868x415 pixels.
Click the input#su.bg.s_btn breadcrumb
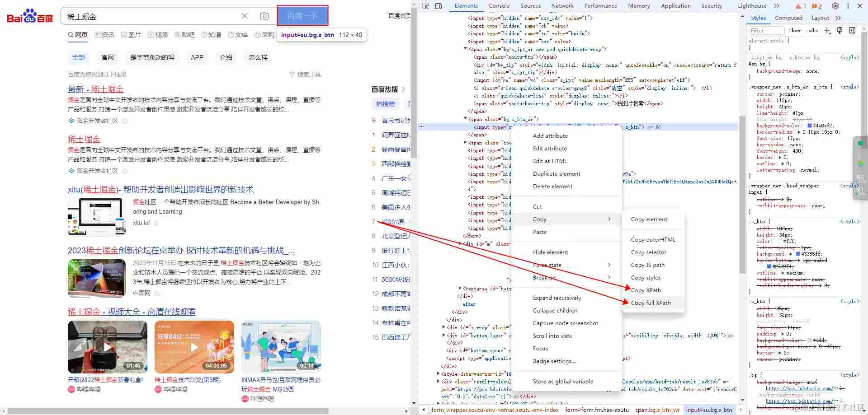pyautogui.click(x=709, y=410)
